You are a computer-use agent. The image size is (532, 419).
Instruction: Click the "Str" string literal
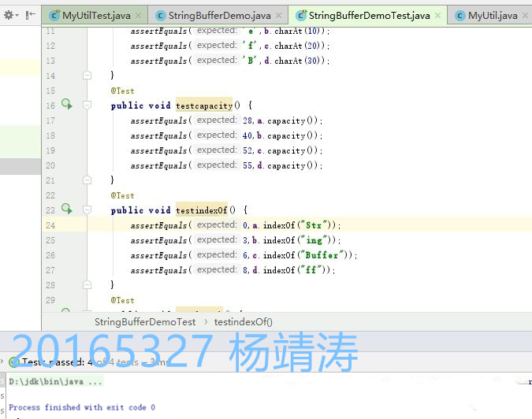click(314, 225)
